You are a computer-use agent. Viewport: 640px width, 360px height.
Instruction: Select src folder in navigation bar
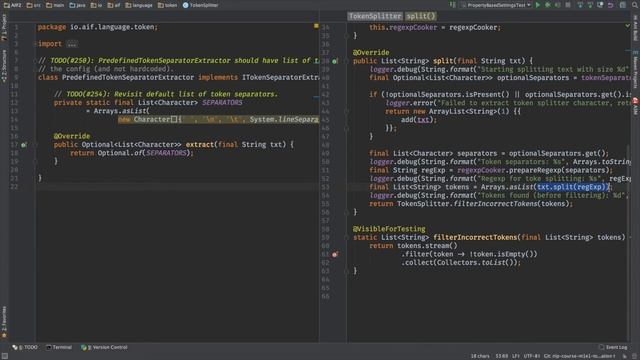pyautogui.click(x=34, y=5)
